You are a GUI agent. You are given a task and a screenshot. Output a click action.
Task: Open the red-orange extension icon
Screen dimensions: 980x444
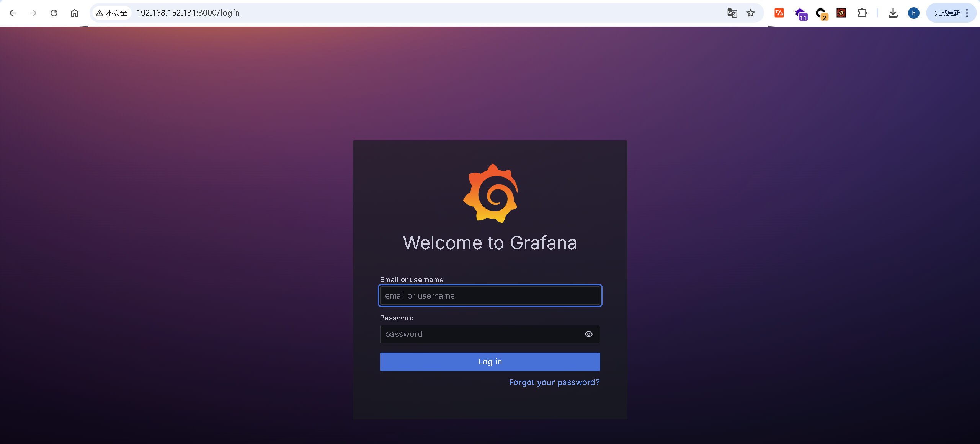point(779,13)
